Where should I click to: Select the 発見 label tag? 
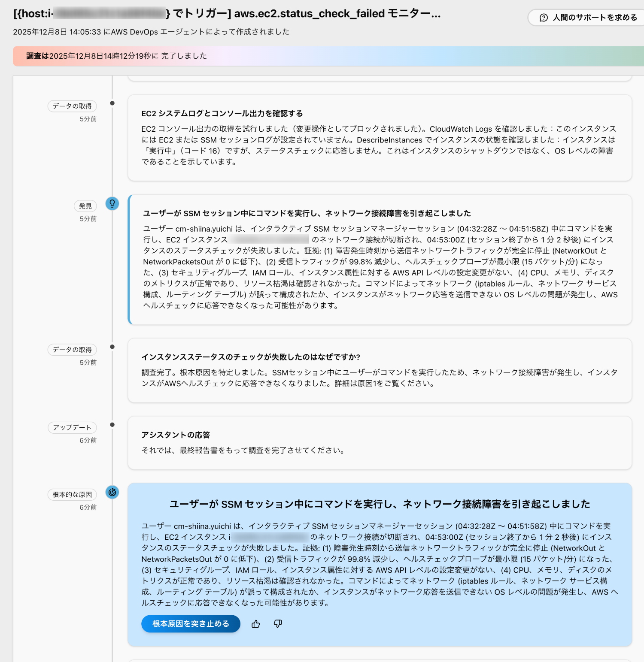(85, 206)
